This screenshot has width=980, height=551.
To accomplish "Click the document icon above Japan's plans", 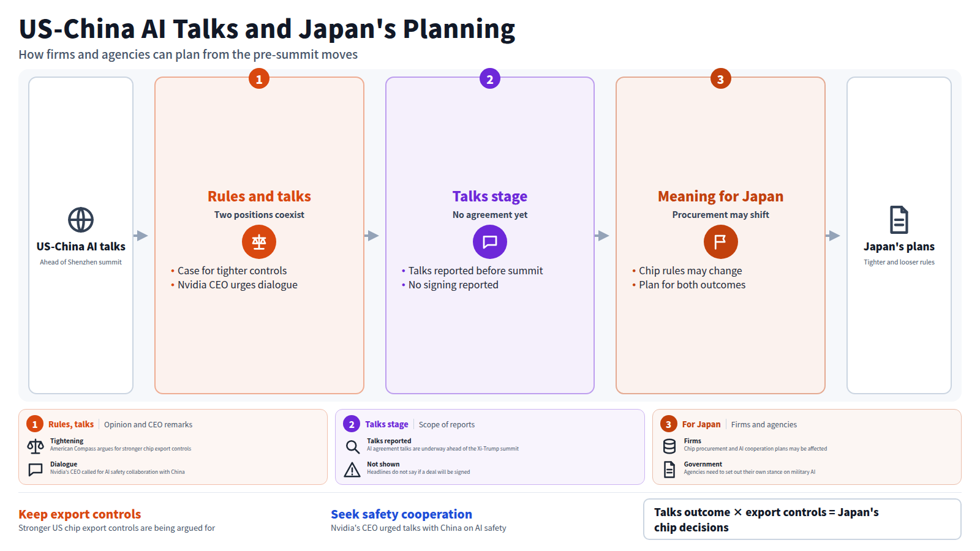I will 899,220.
